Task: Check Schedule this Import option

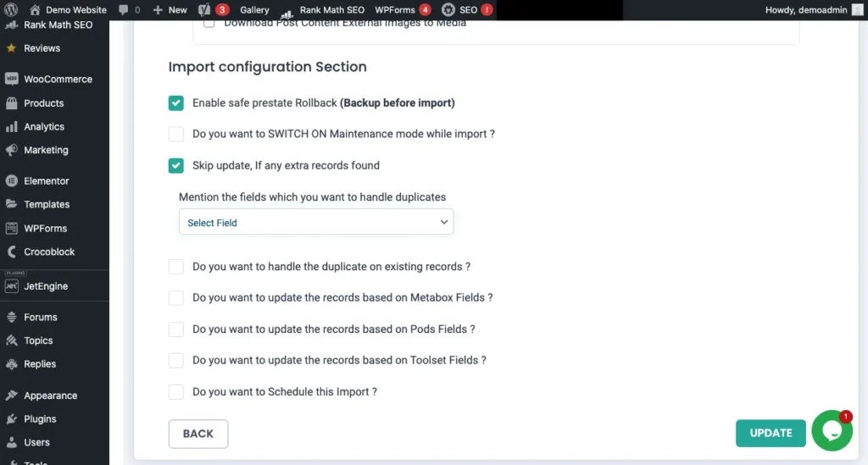Action: click(x=176, y=392)
